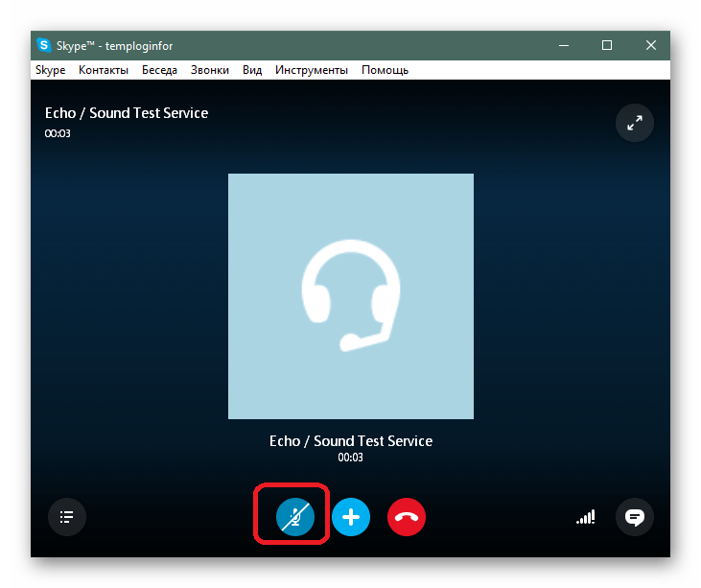This screenshot has width=701, height=588.
Task: Click the 00:03 call timer under the avatar
Action: pos(351,458)
